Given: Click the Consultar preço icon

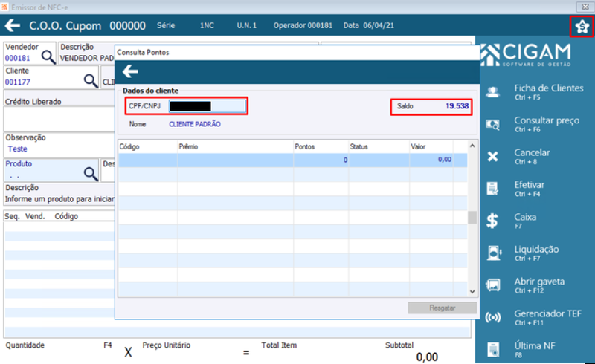Looking at the screenshot, I should [492, 124].
